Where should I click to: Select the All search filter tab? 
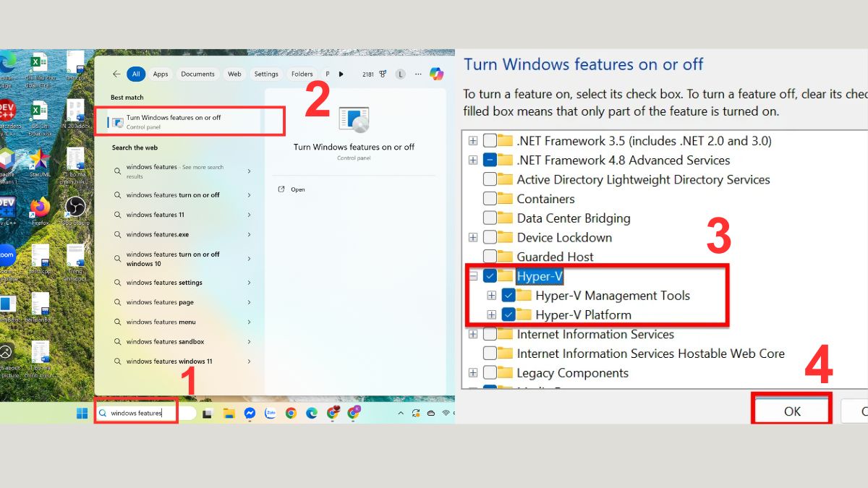pos(136,74)
